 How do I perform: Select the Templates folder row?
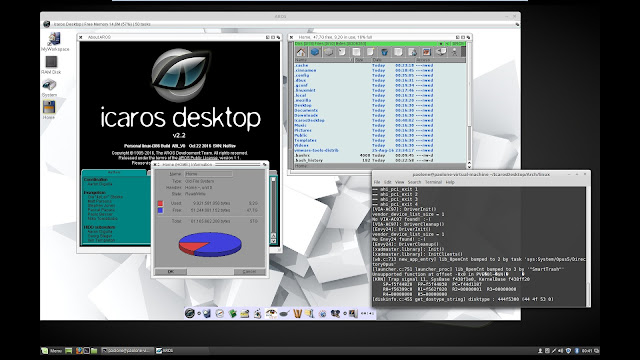point(380,140)
